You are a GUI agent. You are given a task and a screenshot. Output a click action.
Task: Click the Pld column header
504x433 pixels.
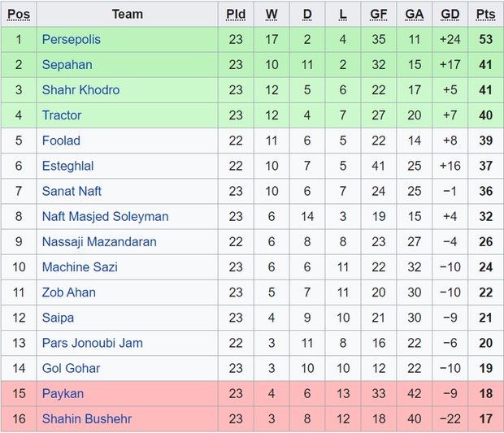[236, 14]
